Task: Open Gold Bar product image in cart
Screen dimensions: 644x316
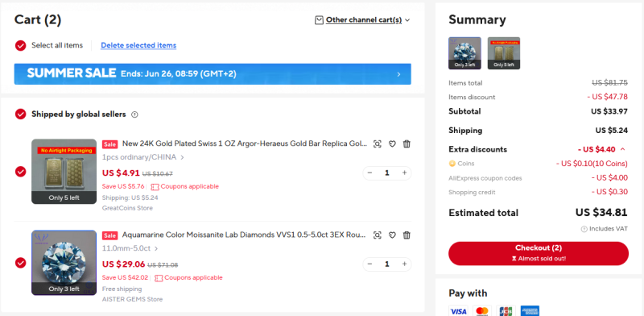Action: pyautogui.click(x=64, y=171)
